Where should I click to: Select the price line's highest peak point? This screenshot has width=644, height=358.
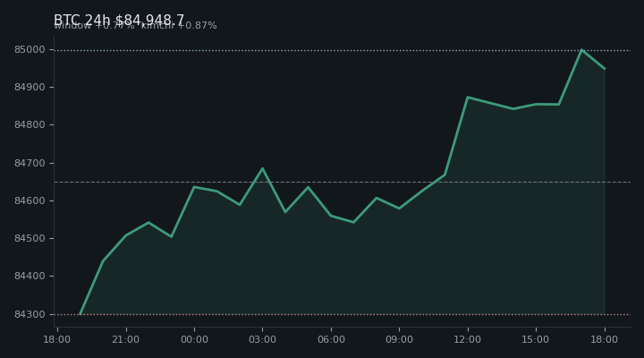click(x=581, y=50)
